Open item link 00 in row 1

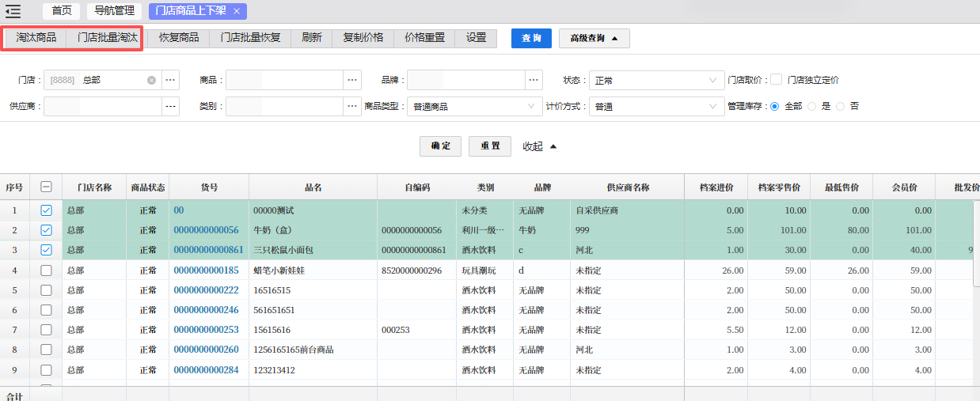[179, 210]
